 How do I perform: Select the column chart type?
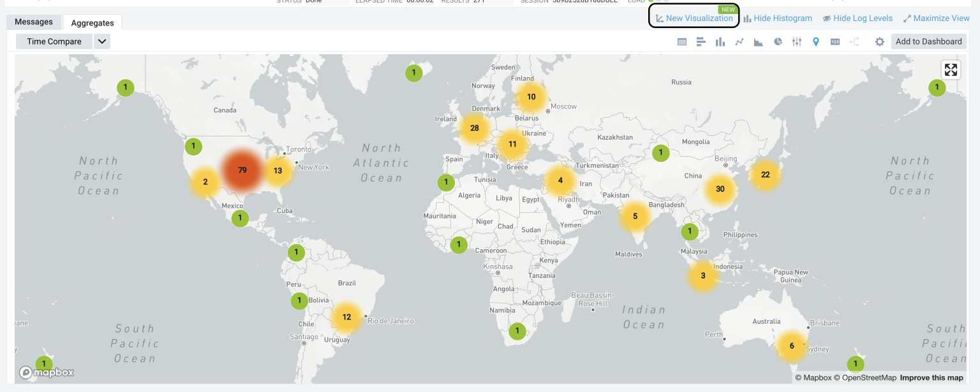pyautogui.click(x=720, y=42)
